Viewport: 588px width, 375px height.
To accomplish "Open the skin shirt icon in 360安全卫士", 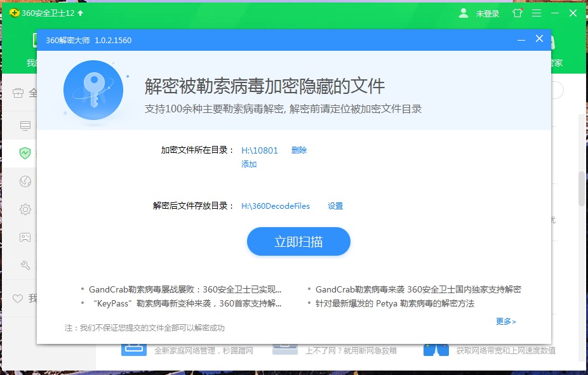I will pos(518,13).
